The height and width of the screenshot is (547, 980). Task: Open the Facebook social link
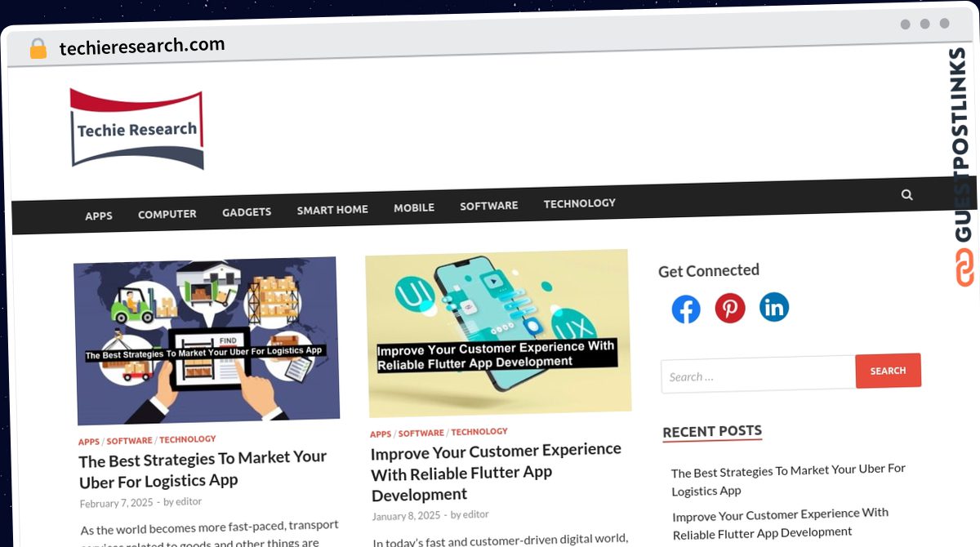pyautogui.click(x=686, y=309)
